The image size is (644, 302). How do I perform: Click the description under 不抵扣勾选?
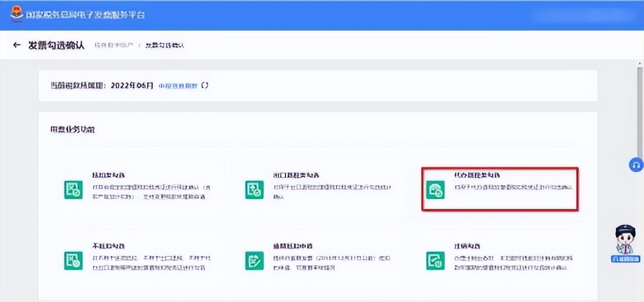click(152, 263)
